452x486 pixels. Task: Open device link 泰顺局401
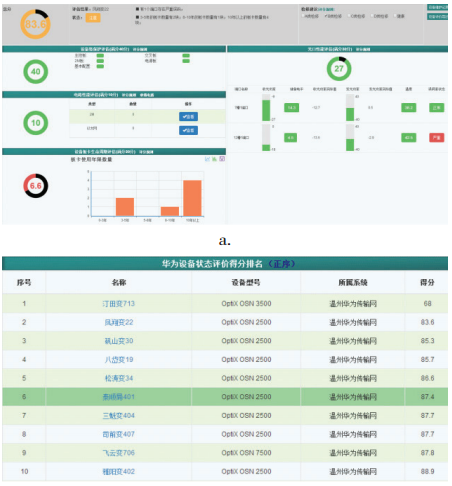point(119,397)
